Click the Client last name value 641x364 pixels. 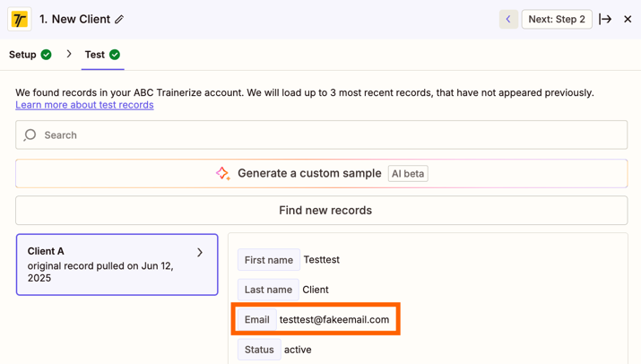(x=316, y=290)
